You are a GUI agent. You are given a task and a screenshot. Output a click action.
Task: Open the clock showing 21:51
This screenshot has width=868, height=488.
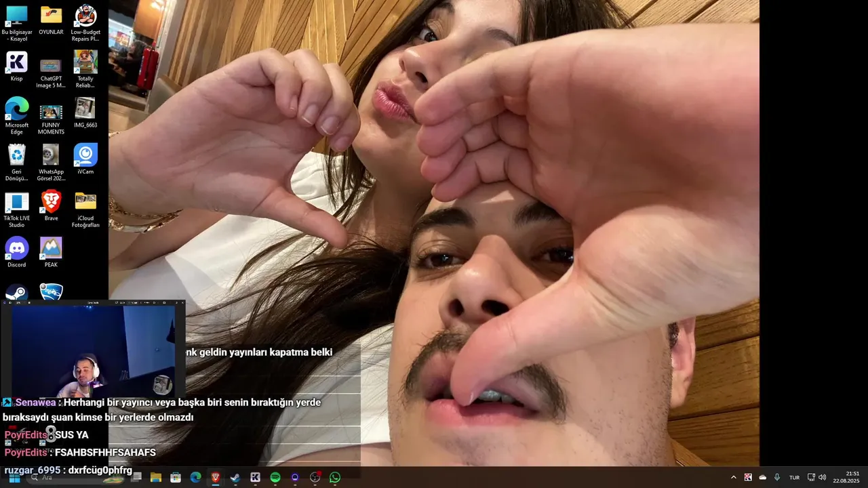[x=847, y=477]
